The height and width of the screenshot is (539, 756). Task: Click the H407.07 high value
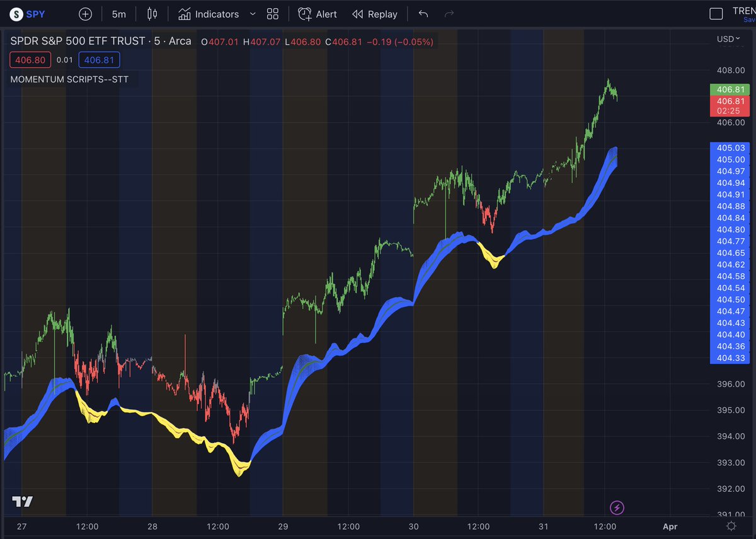click(263, 42)
